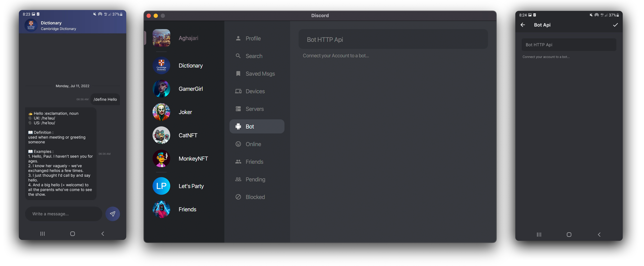644x266 pixels.
Task: Confirm with the checkmark in Bot Api header
Action: pos(615,25)
